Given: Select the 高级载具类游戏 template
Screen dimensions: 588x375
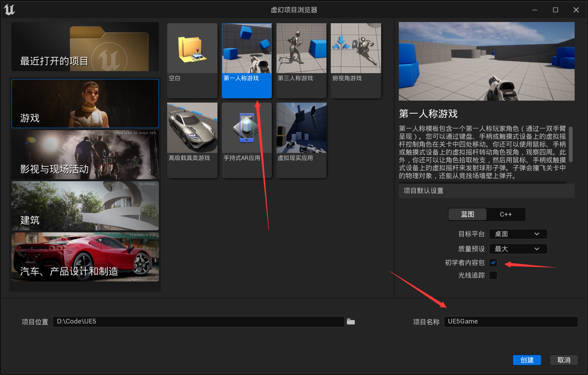Looking at the screenshot, I should pos(192,140).
